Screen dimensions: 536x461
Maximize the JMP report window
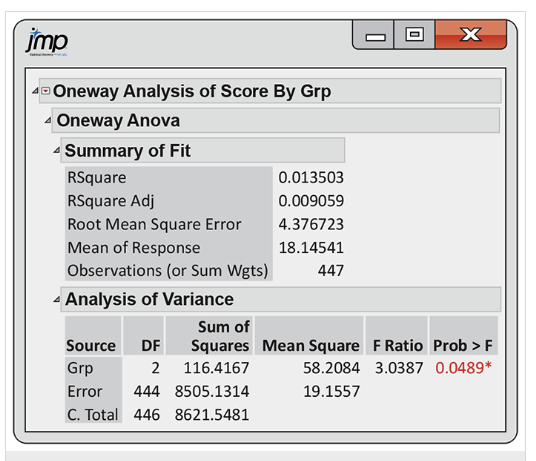click(414, 35)
